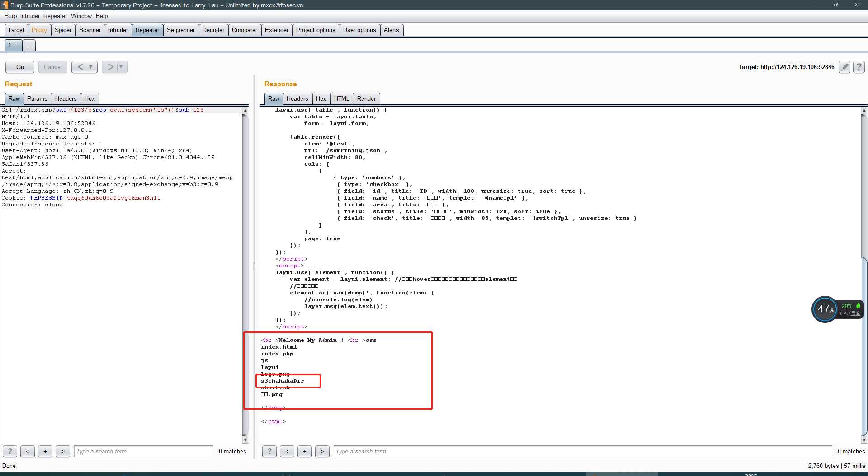Select the request Params tab
This screenshot has width=868, height=476.
click(37, 98)
